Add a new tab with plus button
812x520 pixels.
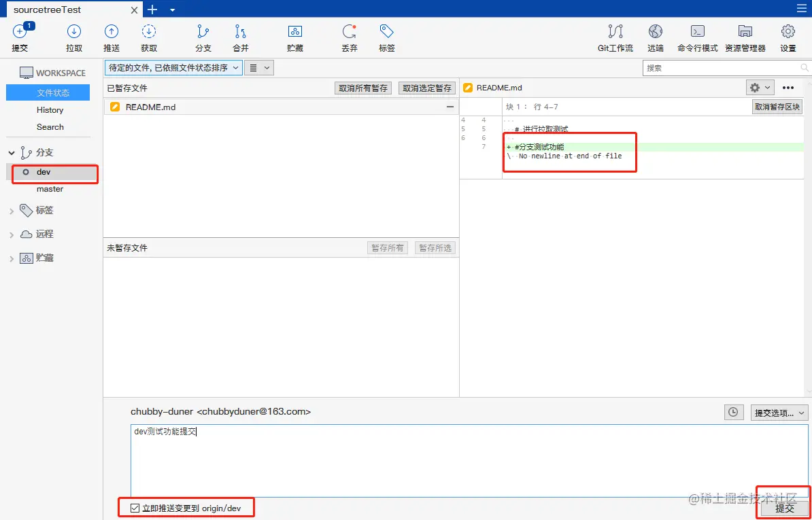tap(152, 10)
